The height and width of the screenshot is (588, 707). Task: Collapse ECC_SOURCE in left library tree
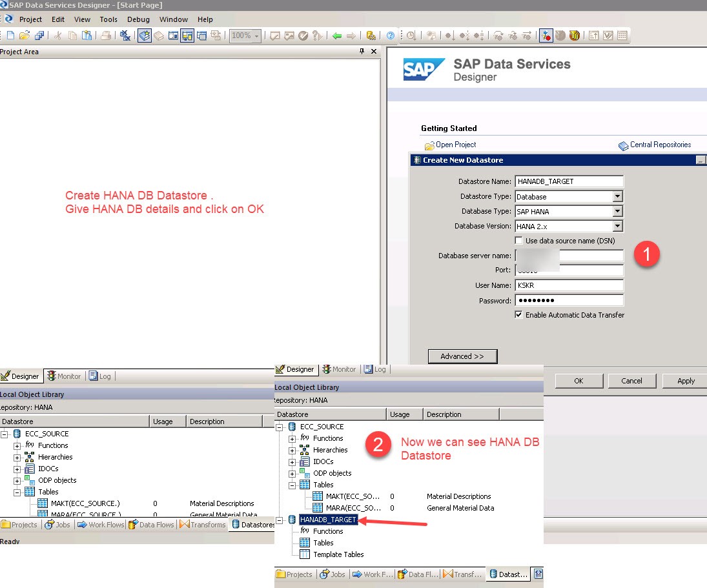[4, 434]
